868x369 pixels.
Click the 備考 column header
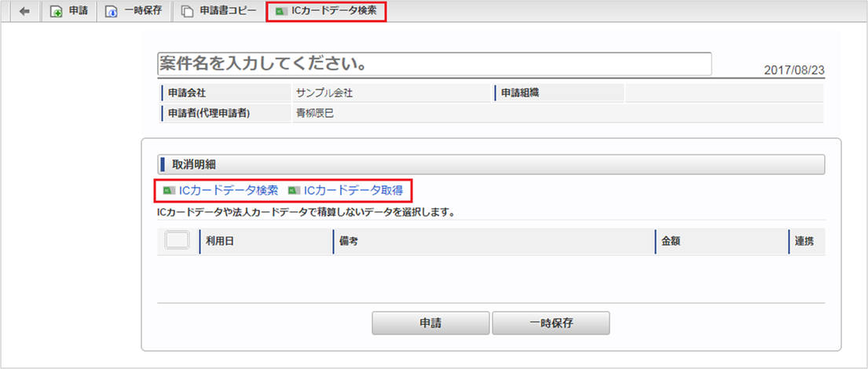(x=494, y=242)
